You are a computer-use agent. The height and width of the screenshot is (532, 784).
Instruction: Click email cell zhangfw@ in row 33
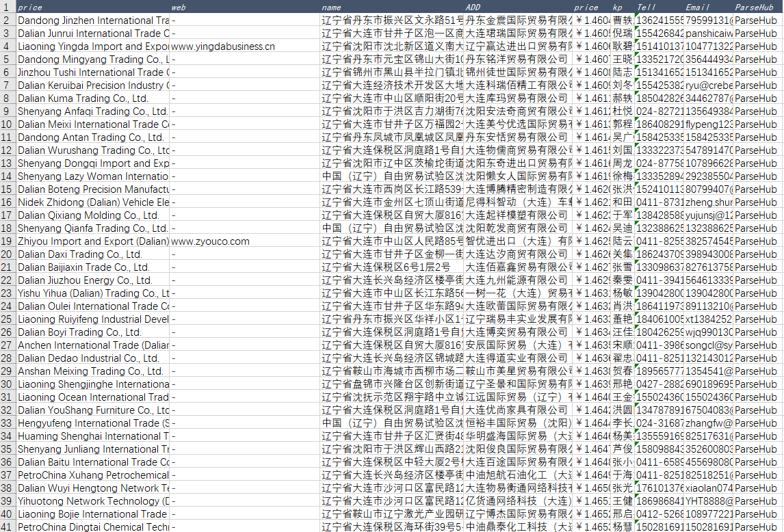pyautogui.click(x=709, y=423)
